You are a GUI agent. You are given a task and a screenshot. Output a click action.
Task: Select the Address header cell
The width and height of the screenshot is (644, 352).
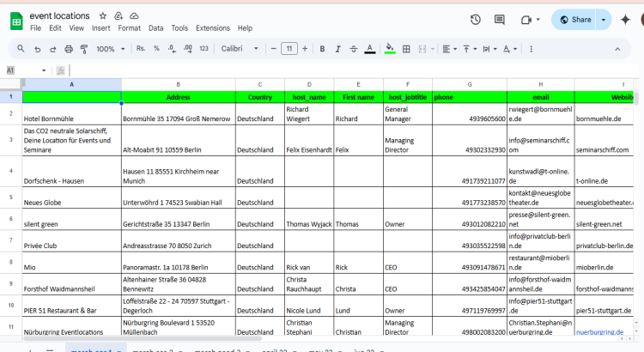pyautogui.click(x=179, y=97)
